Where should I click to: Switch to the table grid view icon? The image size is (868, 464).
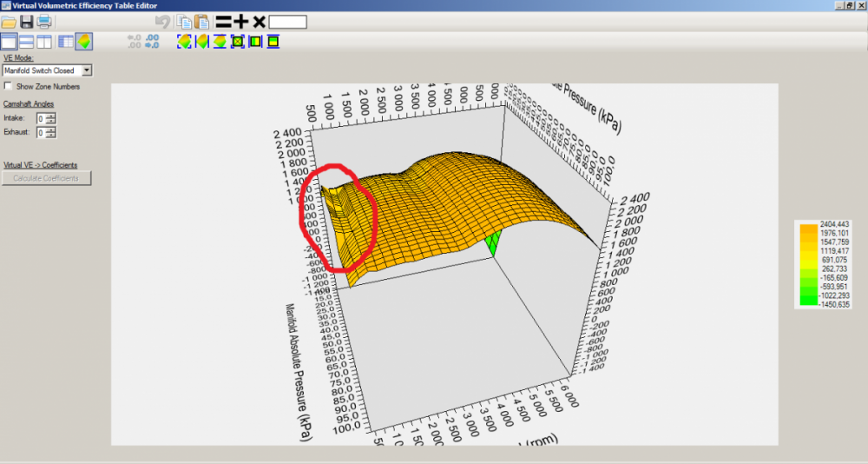(x=66, y=41)
